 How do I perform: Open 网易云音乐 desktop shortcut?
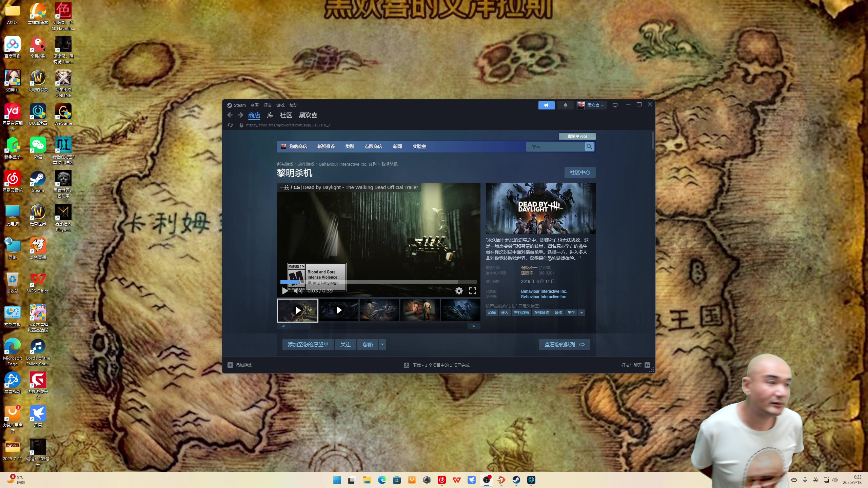(x=13, y=181)
